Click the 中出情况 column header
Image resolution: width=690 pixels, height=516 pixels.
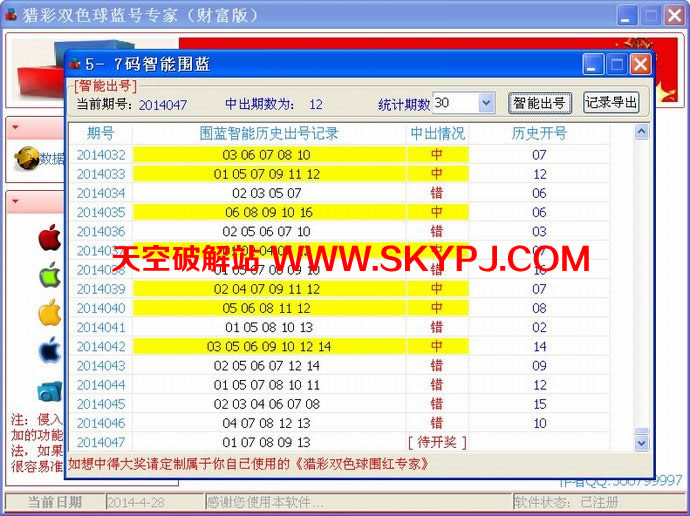coord(437,133)
